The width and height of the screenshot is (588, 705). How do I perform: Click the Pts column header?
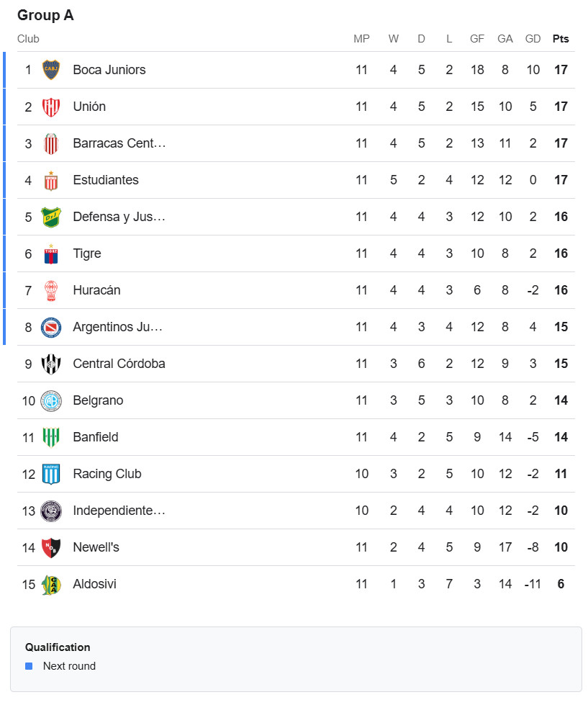pyautogui.click(x=561, y=39)
